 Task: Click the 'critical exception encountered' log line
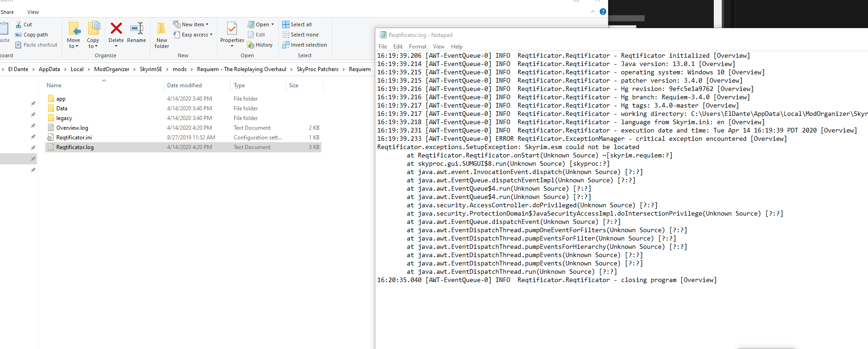582,138
